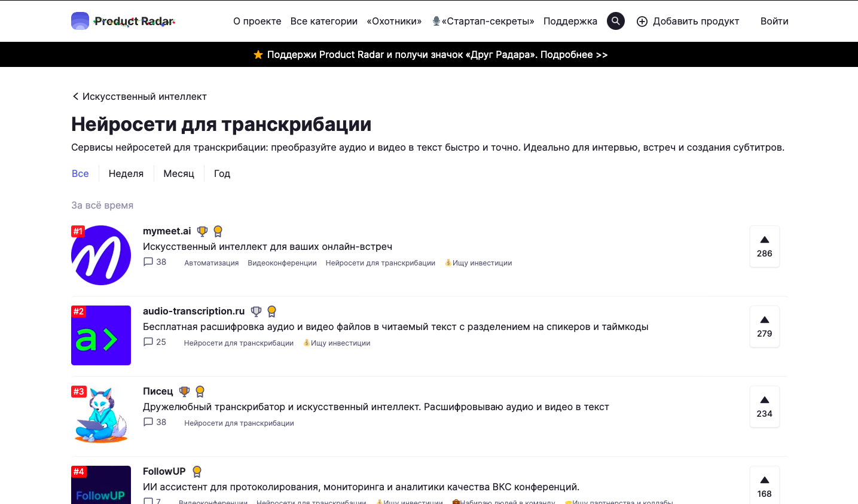Click Нейросети для транскрибации tag under mymeet.ai
The height and width of the screenshot is (504, 858).
pos(380,263)
